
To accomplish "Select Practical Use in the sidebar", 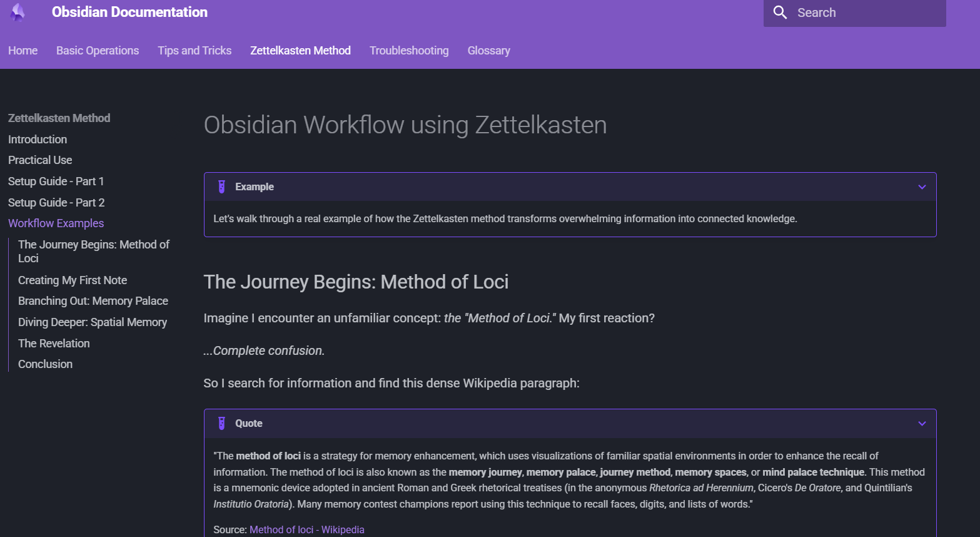I will click(39, 160).
